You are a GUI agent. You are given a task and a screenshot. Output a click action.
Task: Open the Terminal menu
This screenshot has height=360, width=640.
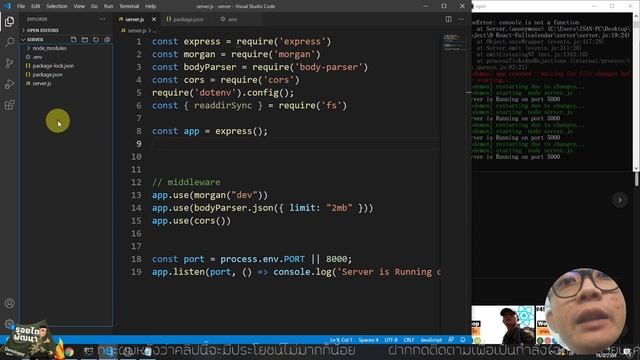[x=129, y=6]
